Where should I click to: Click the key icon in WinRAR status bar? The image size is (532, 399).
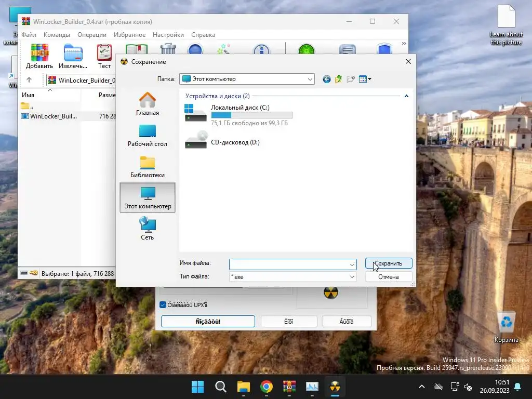[x=34, y=273]
